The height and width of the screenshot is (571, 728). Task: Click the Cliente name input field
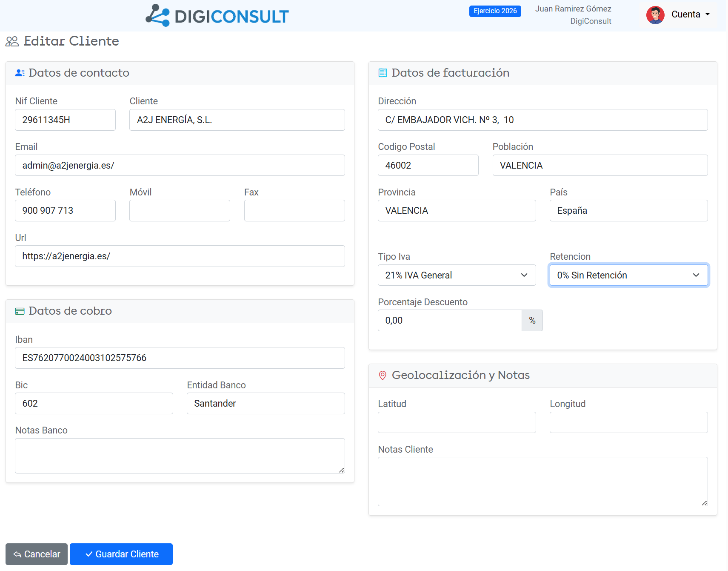pos(237,120)
